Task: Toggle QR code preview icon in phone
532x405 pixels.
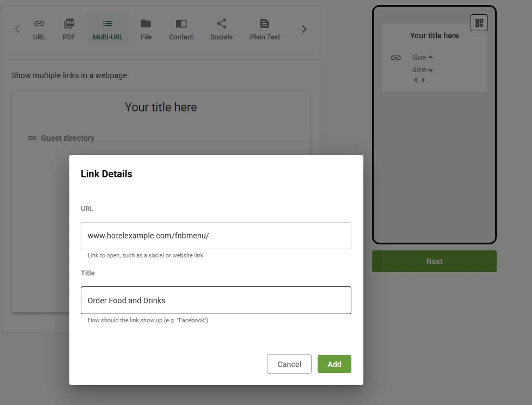Action: (479, 23)
